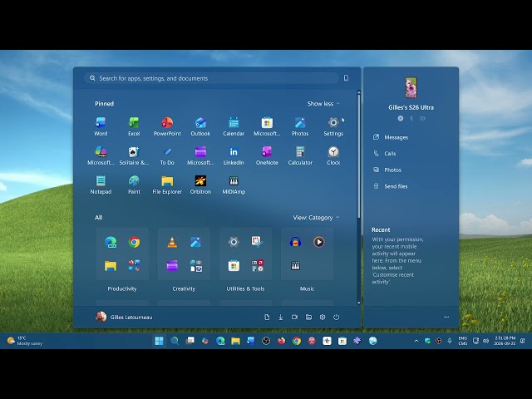Open the pinned PowerPoint app

click(x=167, y=126)
